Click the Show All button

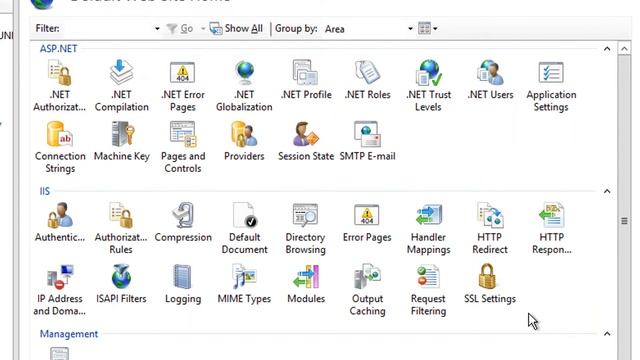[236, 29]
